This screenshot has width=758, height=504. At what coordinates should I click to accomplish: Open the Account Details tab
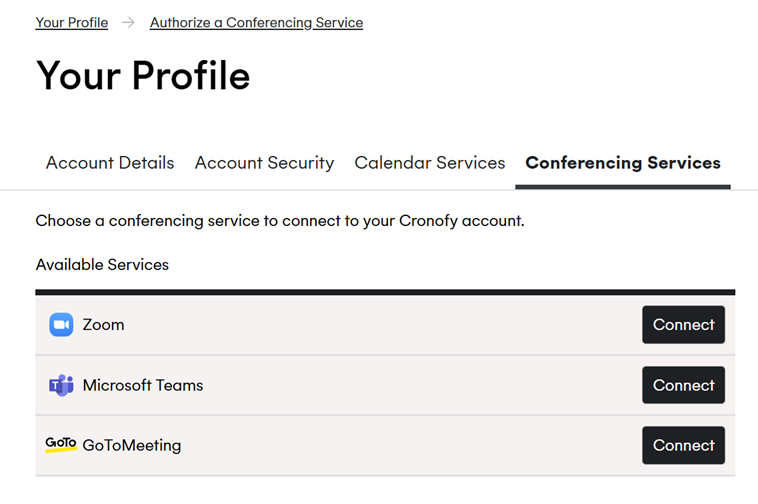[110, 163]
